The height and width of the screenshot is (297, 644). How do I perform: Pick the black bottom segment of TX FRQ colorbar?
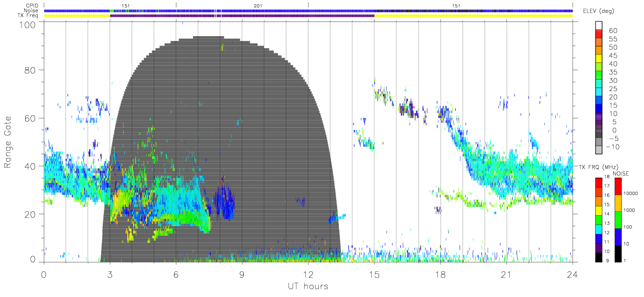coord(599,257)
